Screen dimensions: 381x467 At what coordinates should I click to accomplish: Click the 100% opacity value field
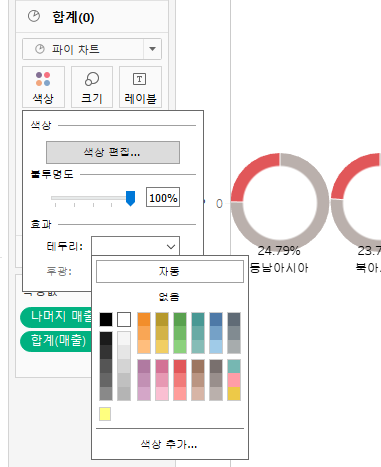163,197
